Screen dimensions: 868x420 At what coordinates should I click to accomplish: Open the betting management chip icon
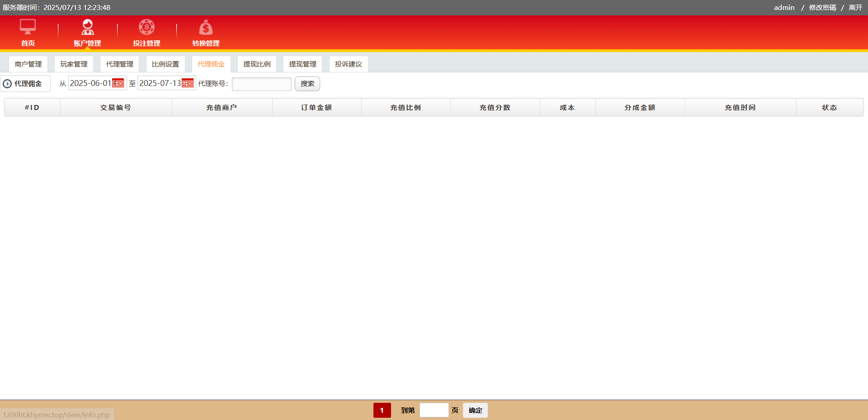[146, 27]
